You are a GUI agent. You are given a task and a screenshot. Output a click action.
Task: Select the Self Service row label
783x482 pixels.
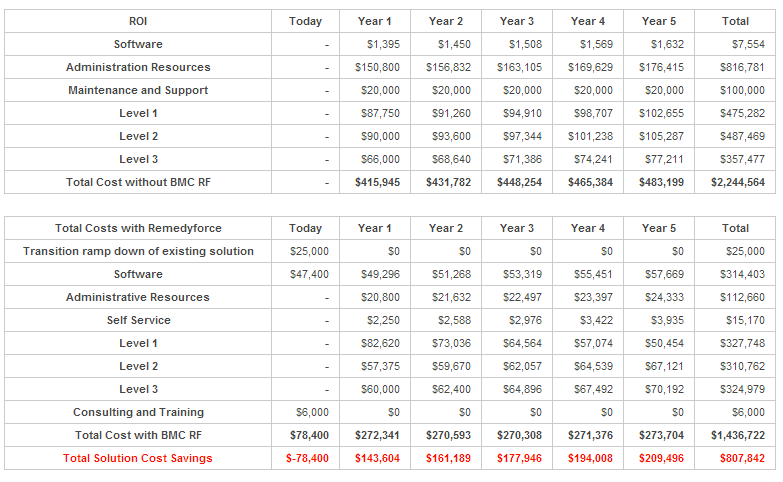tap(138, 320)
